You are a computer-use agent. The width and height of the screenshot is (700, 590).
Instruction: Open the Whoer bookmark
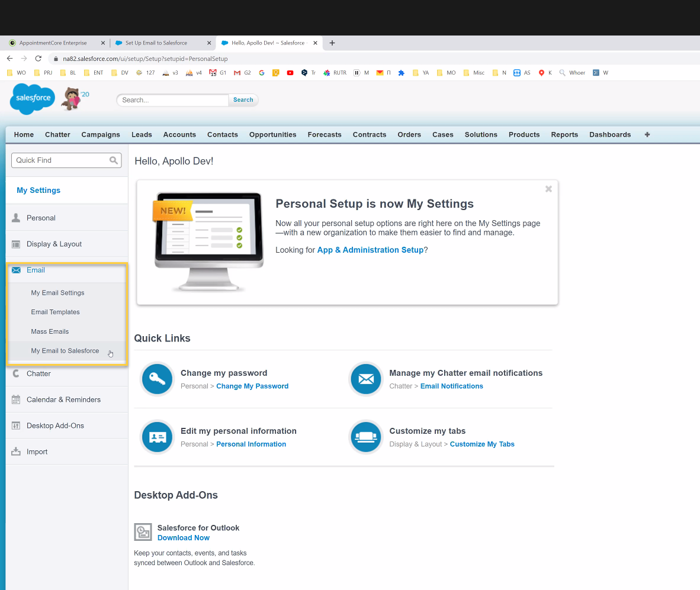coord(572,73)
